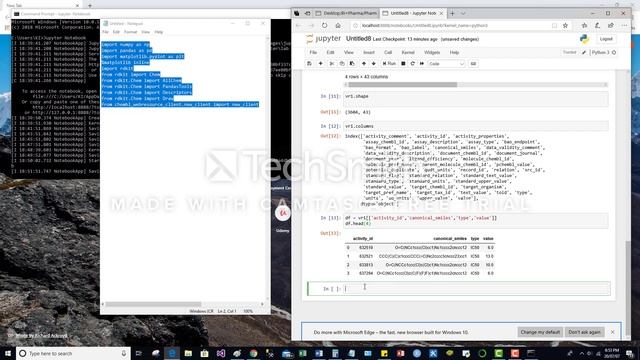Restart the kernel with the circular arrow icon
This screenshot has width=640, height=360.
[x=413, y=64]
